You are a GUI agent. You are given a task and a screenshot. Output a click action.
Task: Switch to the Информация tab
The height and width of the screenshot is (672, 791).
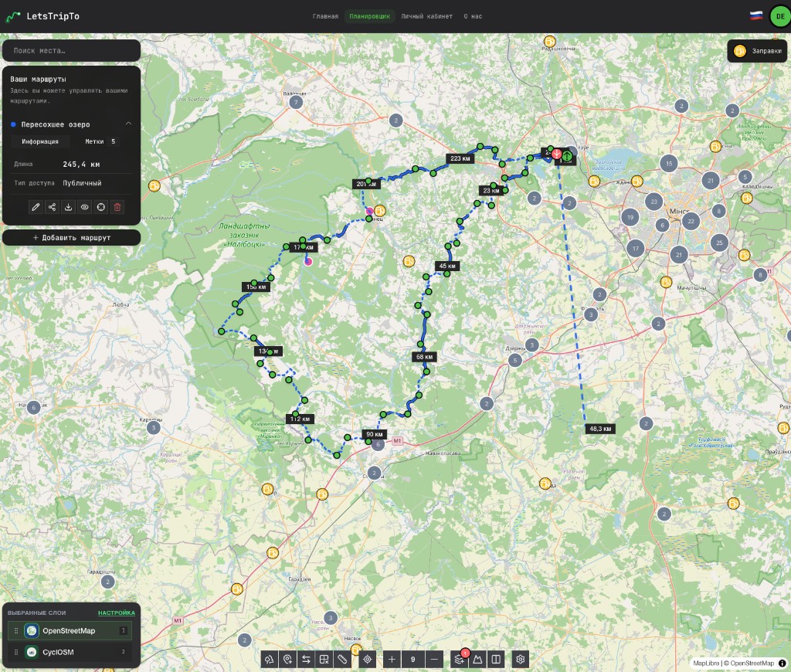point(40,141)
